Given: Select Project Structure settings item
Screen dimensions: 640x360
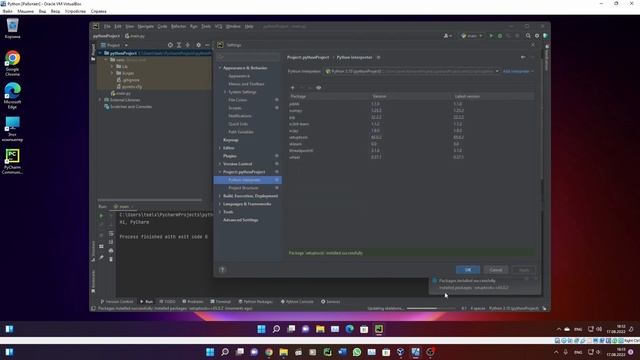Looking at the screenshot, I should point(243,188).
